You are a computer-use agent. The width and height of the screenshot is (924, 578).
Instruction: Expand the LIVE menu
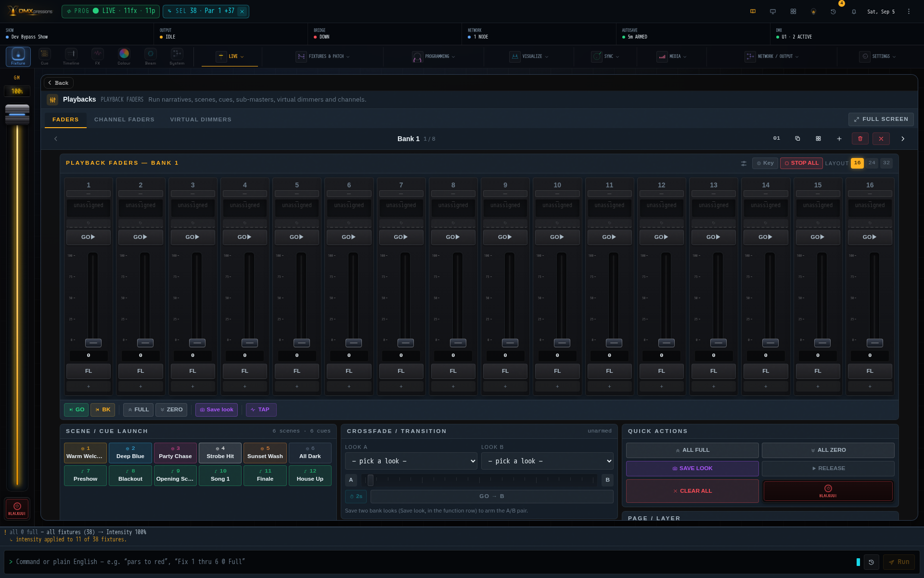click(x=230, y=57)
